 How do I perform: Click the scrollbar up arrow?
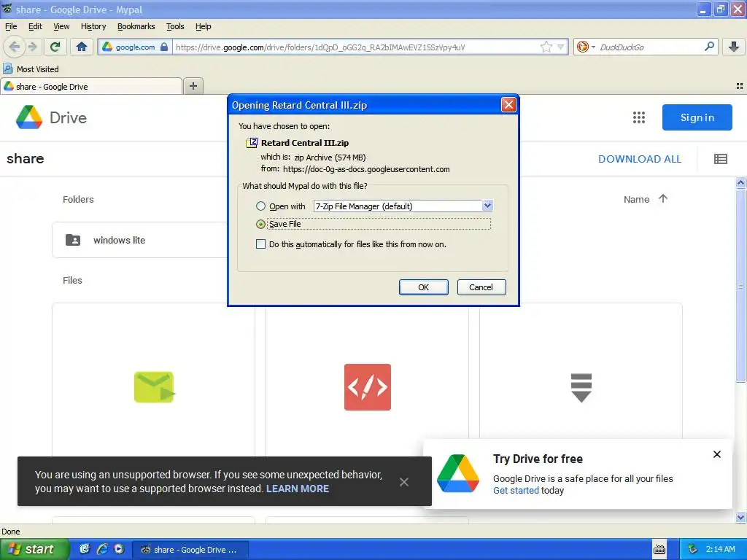(740, 182)
